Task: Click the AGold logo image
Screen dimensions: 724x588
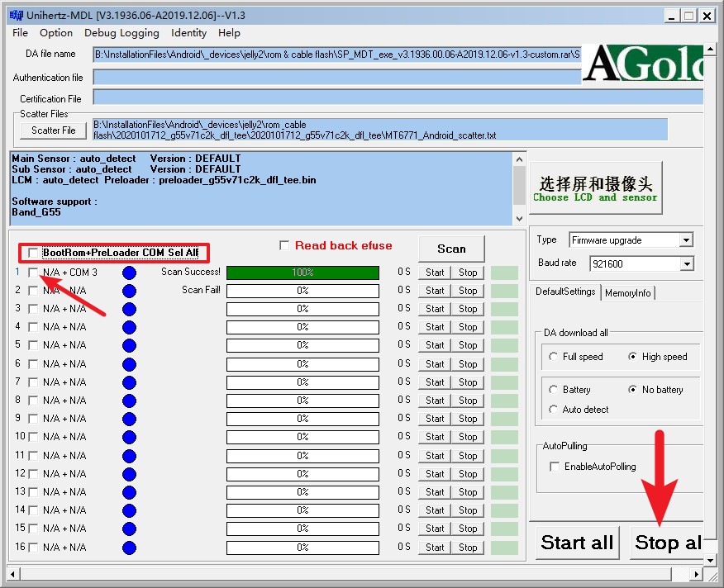Action: tap(642, 64)
